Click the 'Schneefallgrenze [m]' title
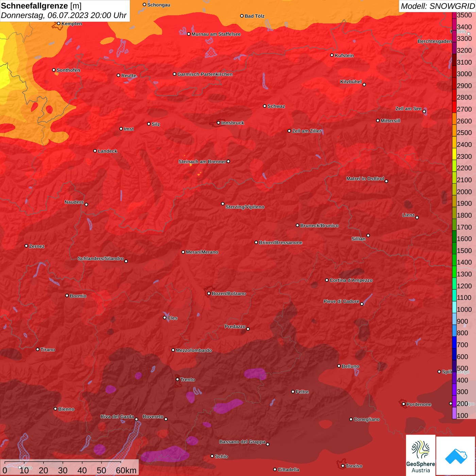Viewport: 476px width, 476px height. pyautogui.click(x=41, y=6)
